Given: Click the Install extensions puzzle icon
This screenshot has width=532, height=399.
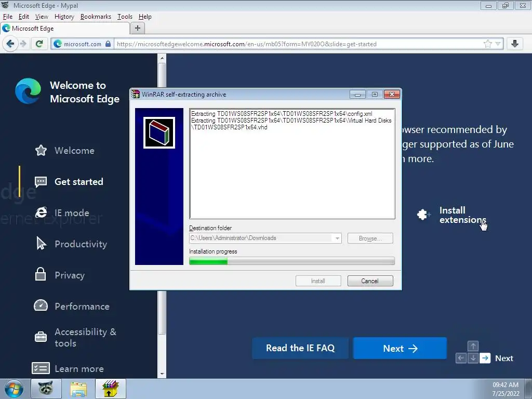Looking at the screenshot, I should point(424,215).
